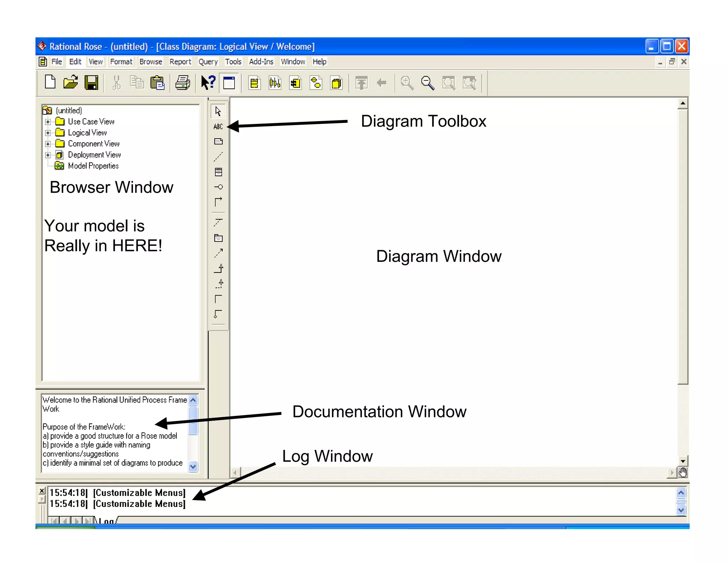Select the Interface lollipop tool

click(x=219, y=187)
